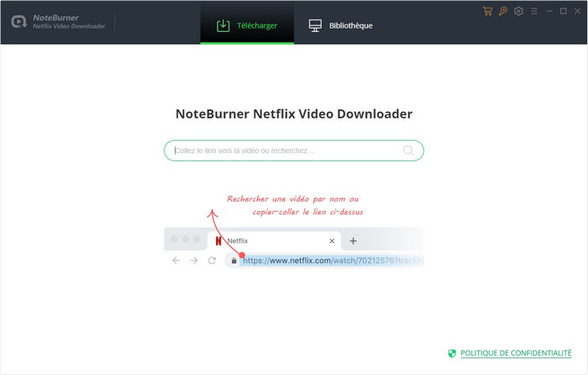Switch to the Télécharger tab
Viewport: 588px width, 375px height.
tap(247, 24)
